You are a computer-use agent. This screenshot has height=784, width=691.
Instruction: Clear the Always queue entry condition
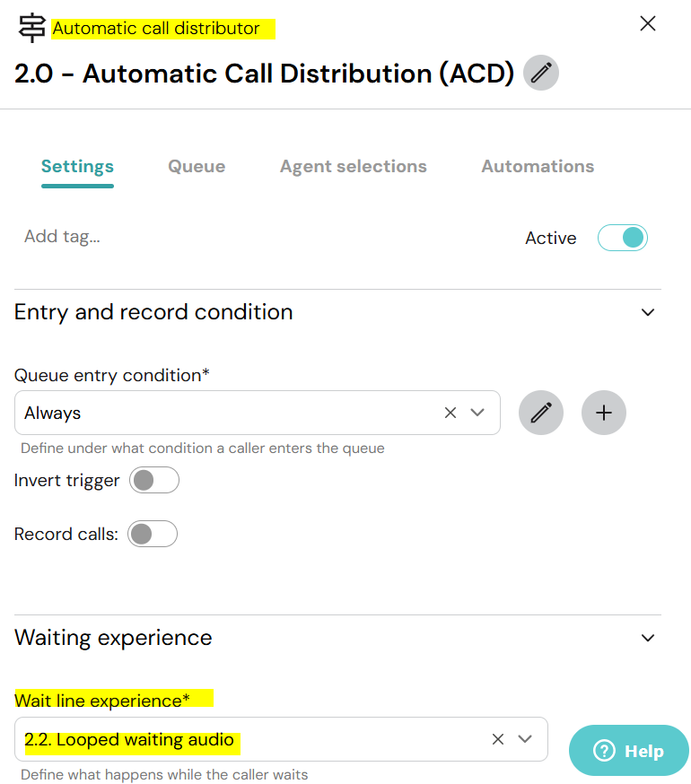450,413
